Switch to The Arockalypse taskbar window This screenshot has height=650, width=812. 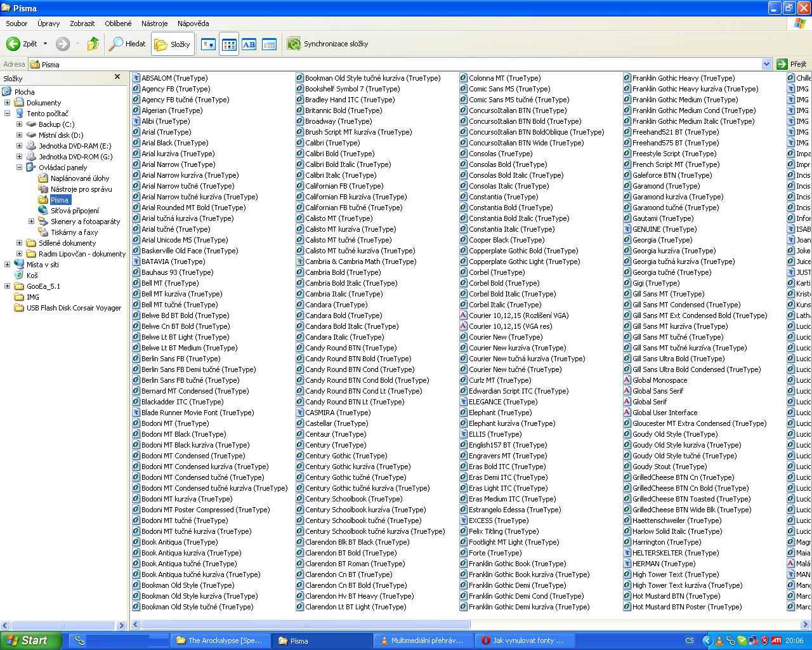coord(220,640)
